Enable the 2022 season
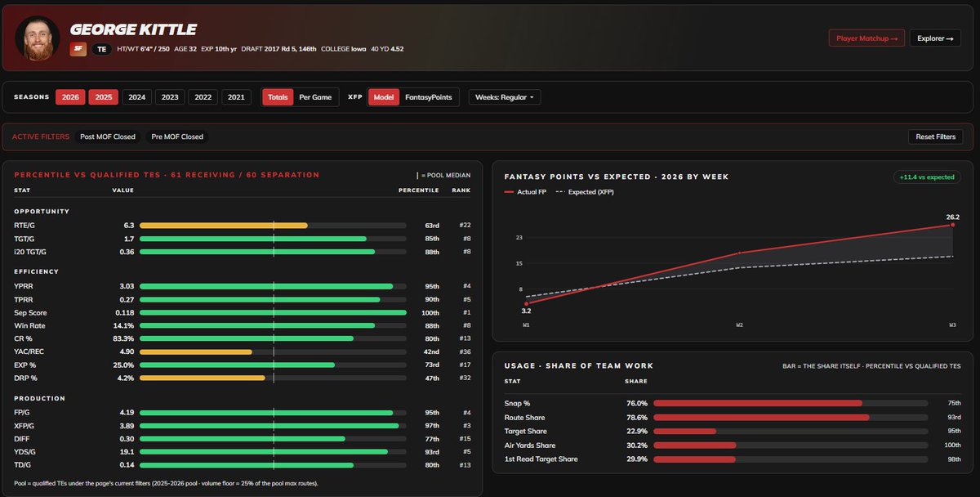Viewport: 980px width, 497px height. click(203, 97)
